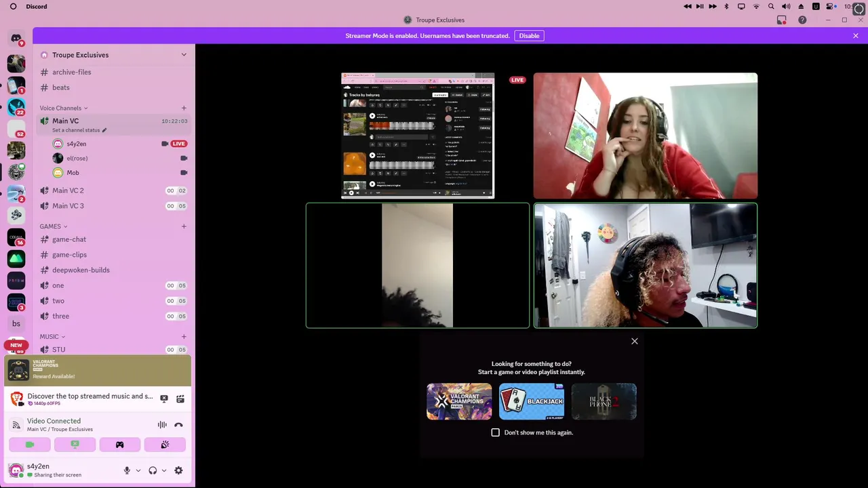The image size is (868, 488).
Task: Expand Troupe Exclusives server menu
Action: pyautogui.click(x=184, y=55)
